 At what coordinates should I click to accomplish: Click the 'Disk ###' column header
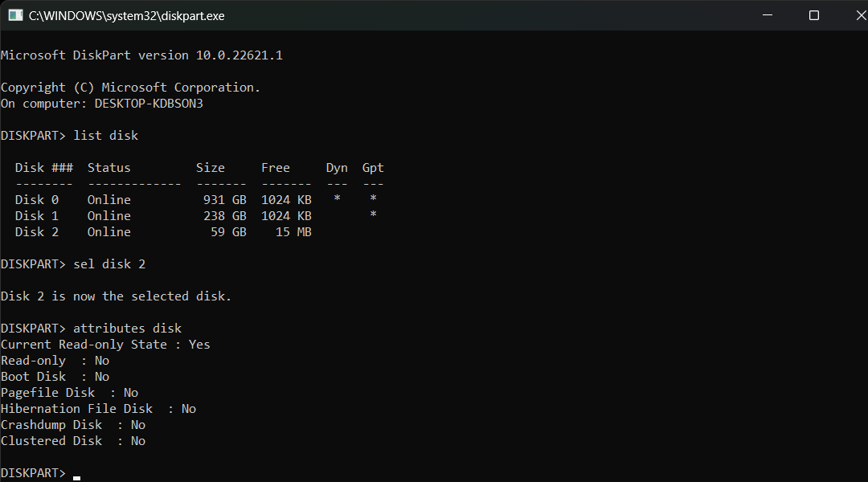coord(44,168)
